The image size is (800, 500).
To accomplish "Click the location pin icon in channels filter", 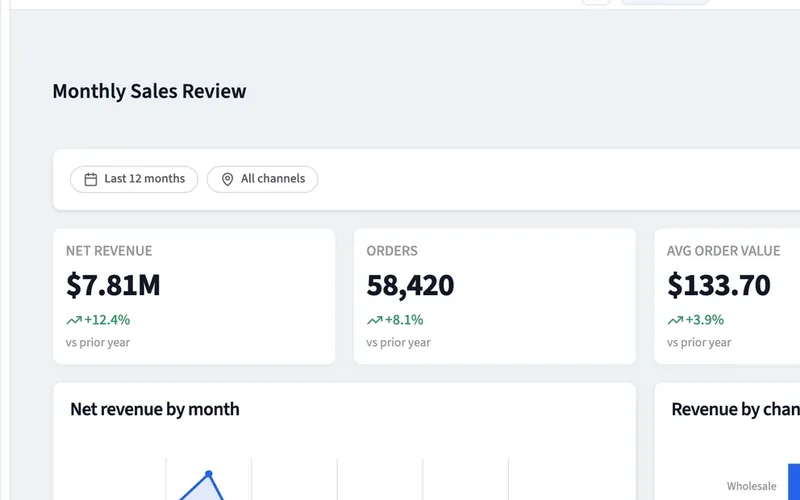I will pos(228,179).
